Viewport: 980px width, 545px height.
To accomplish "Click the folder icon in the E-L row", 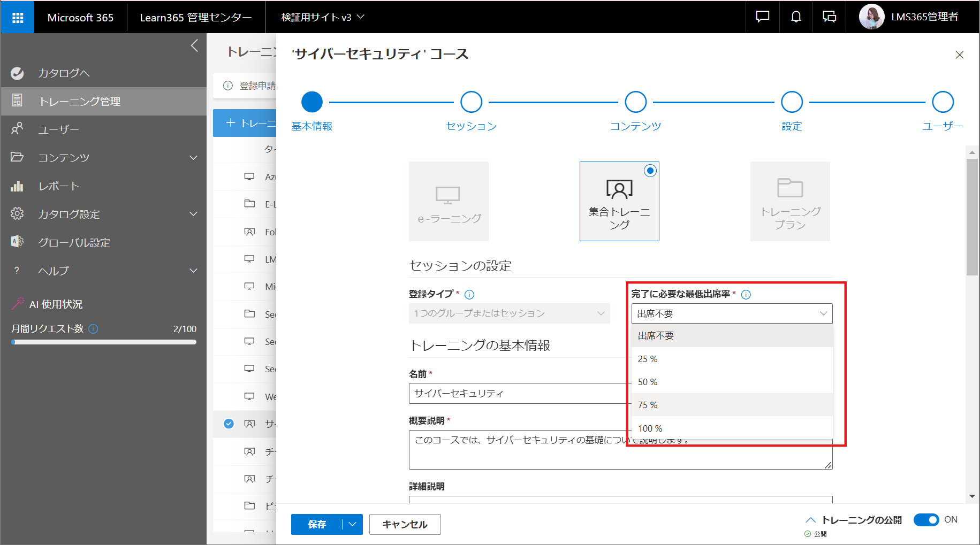I will 249,204.
